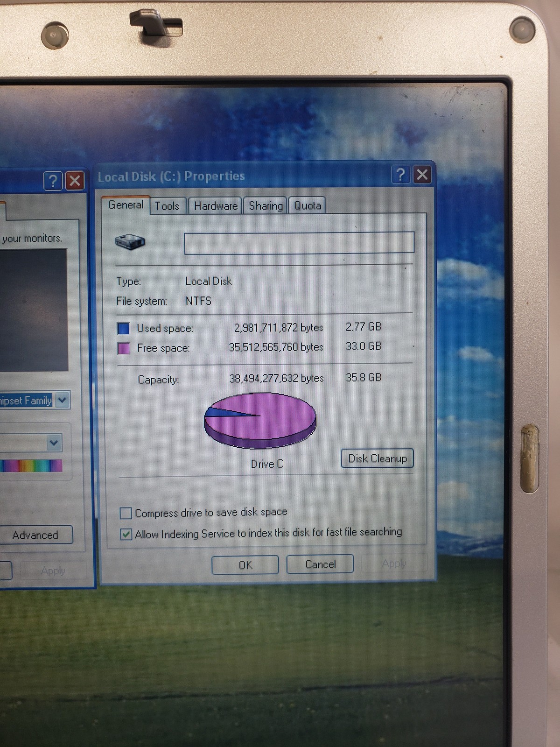Select the NTFS file system text

point(198,301)
